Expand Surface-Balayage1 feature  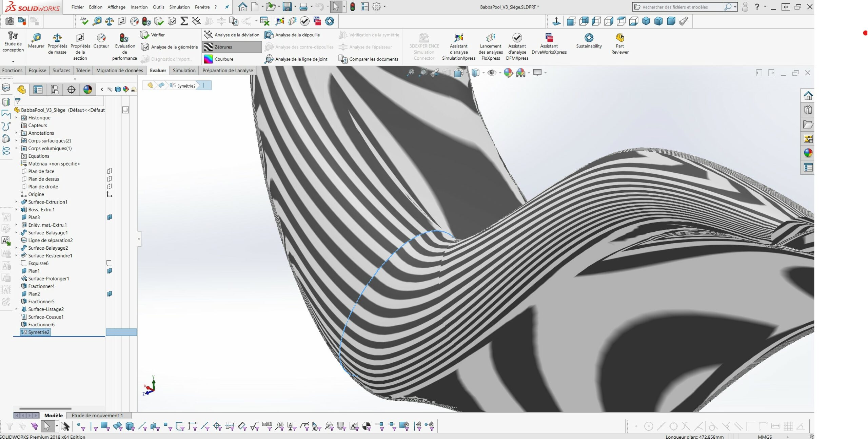16,232
